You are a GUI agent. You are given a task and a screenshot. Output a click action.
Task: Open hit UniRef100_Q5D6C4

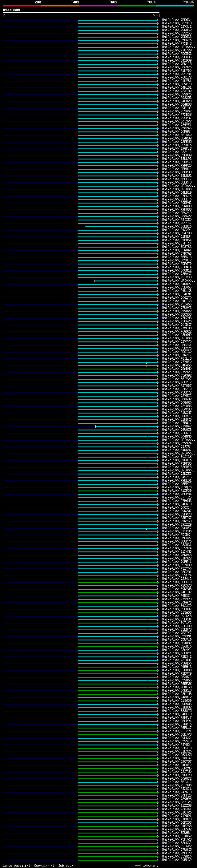coord(176,20)
